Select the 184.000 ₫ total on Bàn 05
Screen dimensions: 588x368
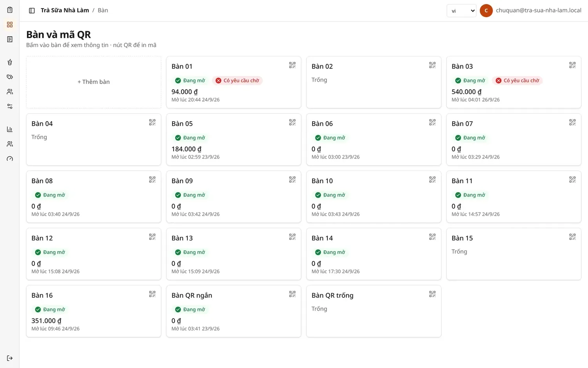(187, 149)
